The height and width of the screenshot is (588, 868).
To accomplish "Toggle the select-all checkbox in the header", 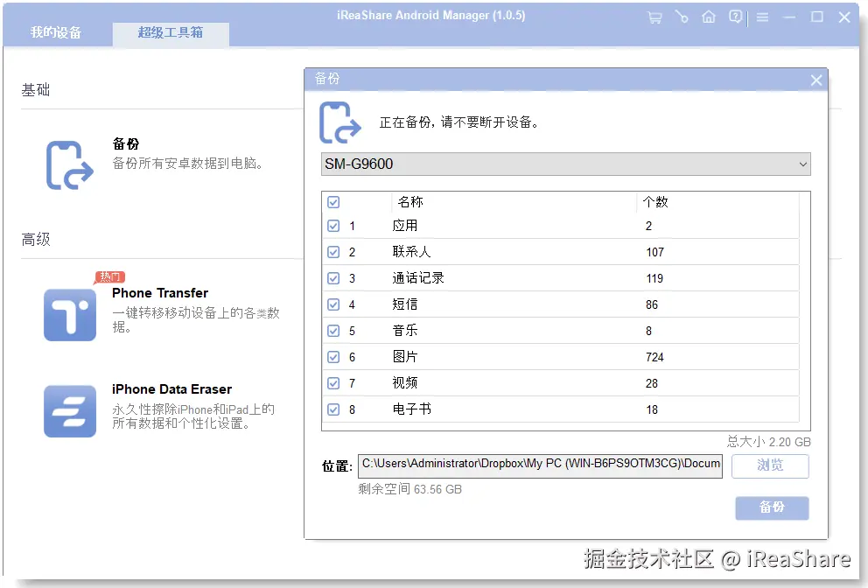I will coord(333,201).
